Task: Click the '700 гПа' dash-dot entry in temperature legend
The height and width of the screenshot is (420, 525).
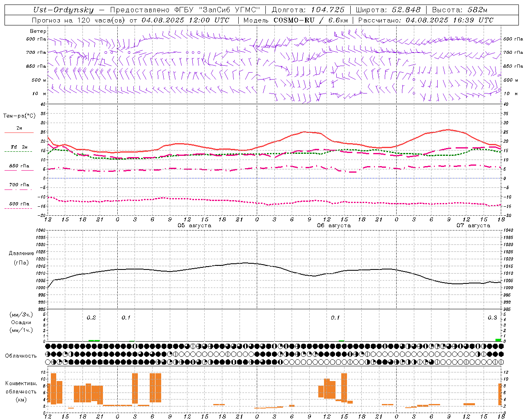Action: click(19, 185)
